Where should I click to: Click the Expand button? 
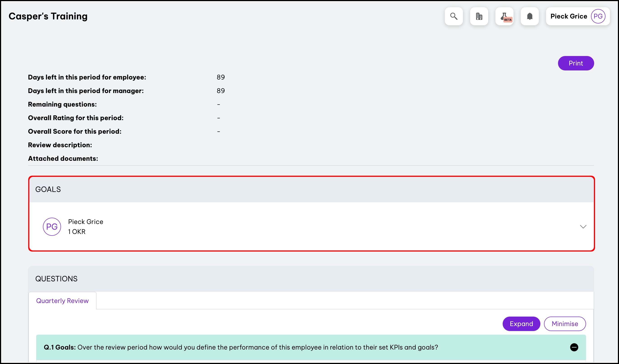(521, 324)
